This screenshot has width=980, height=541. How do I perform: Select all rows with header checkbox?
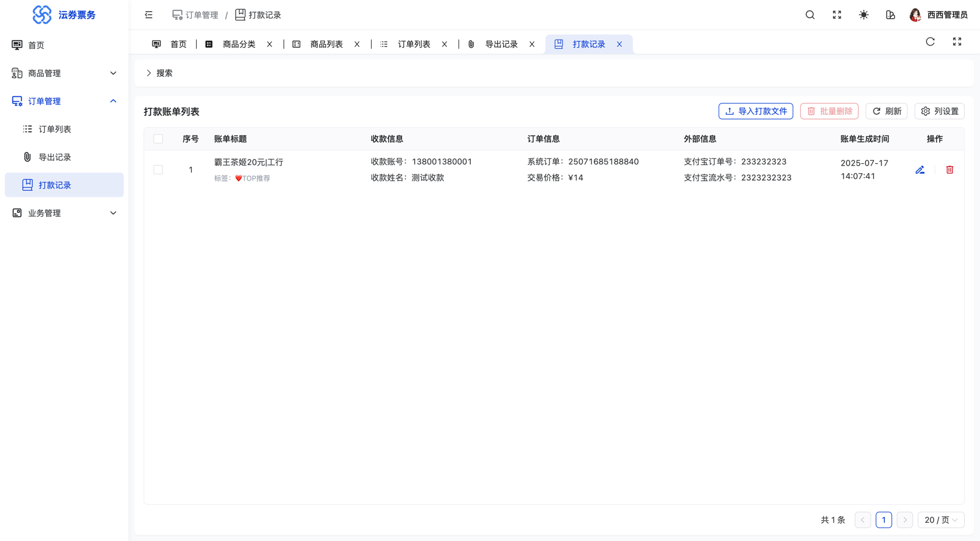[x=158, y=139]
